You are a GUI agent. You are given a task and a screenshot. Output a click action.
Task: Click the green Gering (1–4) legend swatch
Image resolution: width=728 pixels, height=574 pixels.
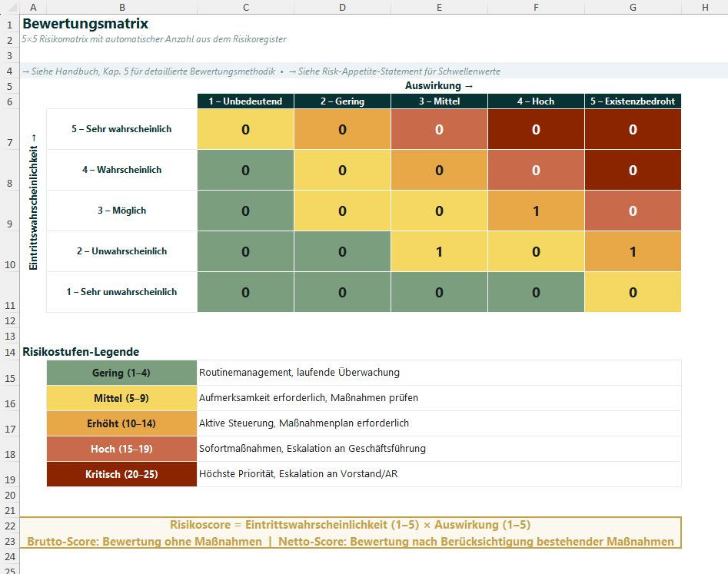point(121,373)
